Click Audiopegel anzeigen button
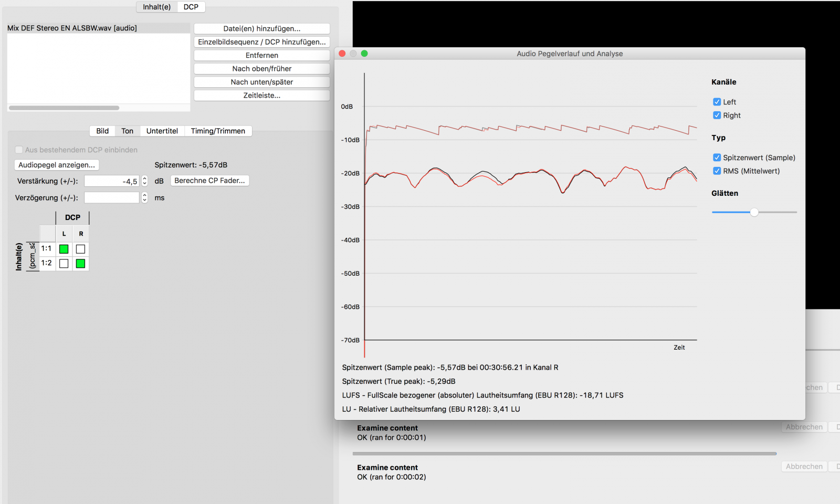The image size is (840, 504). [x=57, y=165]
